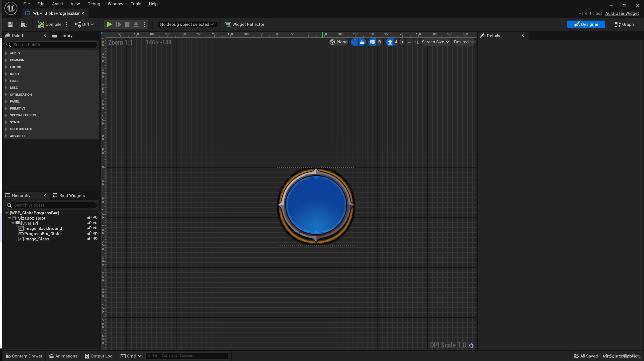Click the Save asset icon

point(10,24)
